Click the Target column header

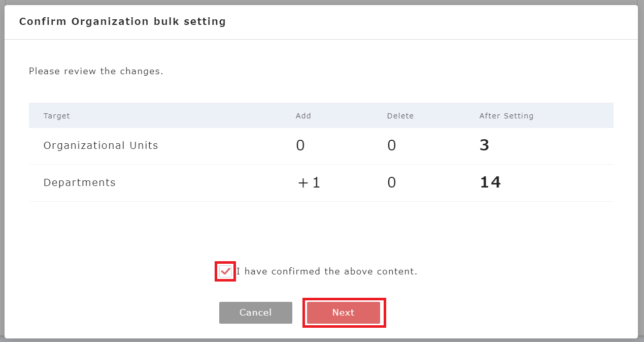click(57, 116)
